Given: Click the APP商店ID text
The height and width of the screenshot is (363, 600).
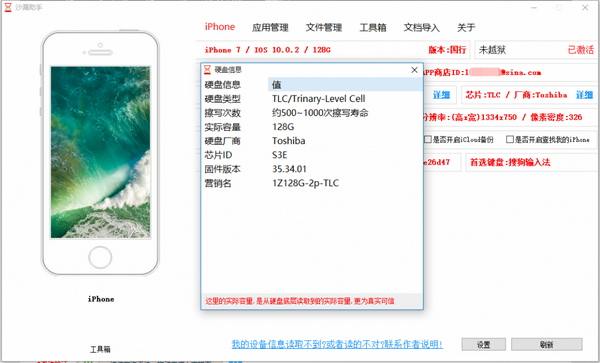Looking at the screenshot, I should coord(482,72).
